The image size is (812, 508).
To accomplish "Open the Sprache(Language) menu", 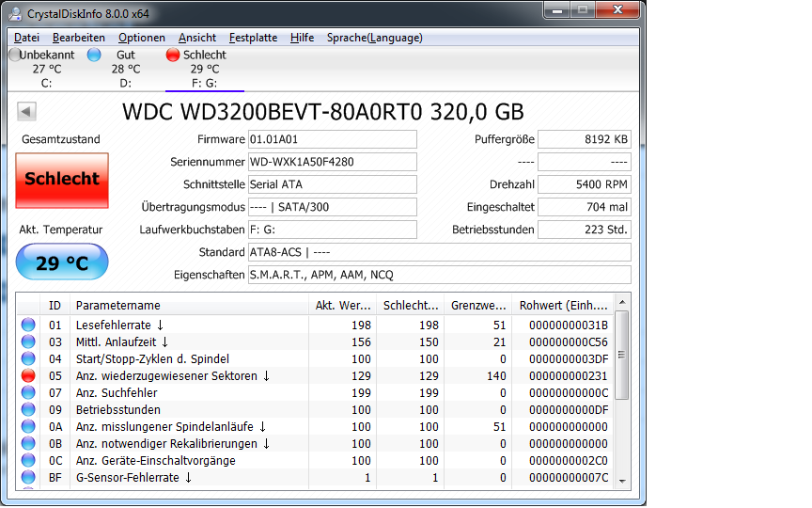I will tap(374, 38).
